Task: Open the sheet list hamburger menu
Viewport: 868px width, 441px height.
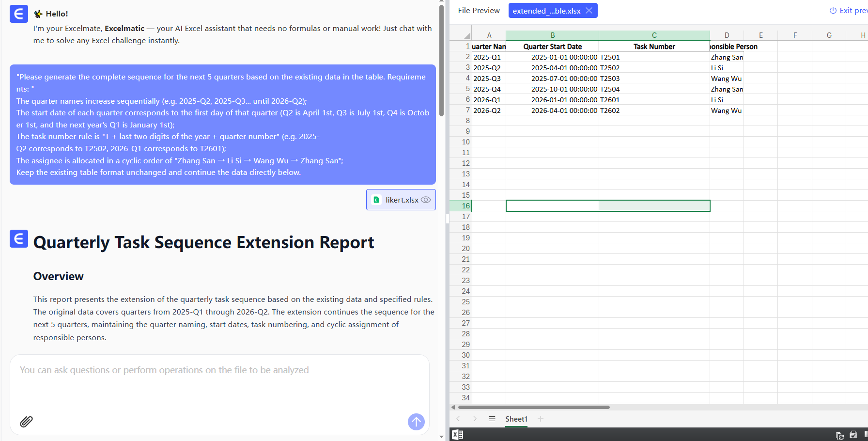Action: click(x=492, y=419)
